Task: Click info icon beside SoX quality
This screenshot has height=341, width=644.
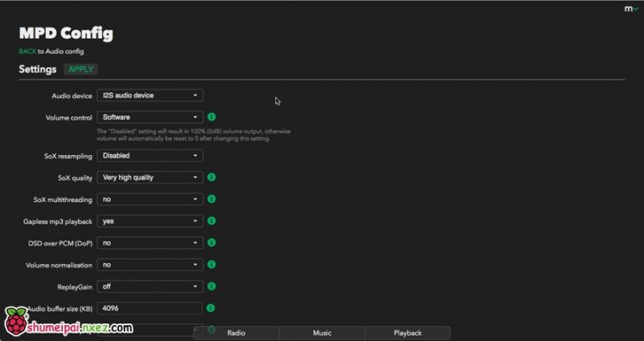Action: (212, 178)
